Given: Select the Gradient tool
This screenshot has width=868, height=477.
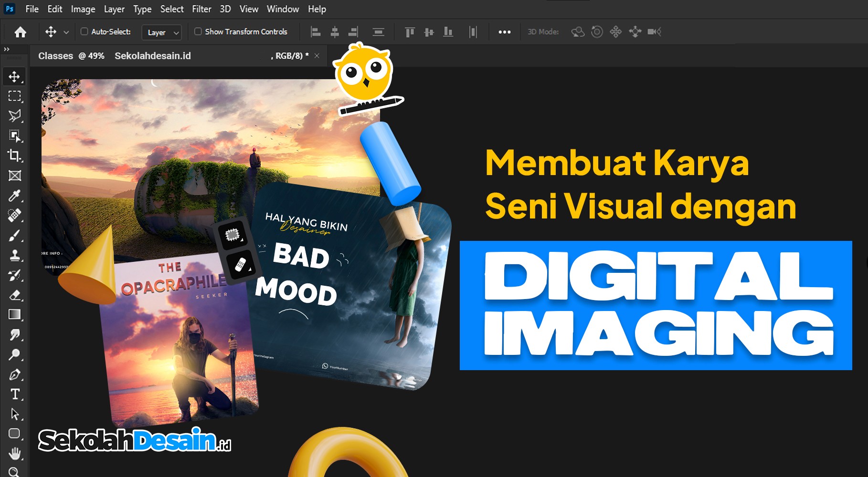Looking at the screenshot, I should [14, 315].
